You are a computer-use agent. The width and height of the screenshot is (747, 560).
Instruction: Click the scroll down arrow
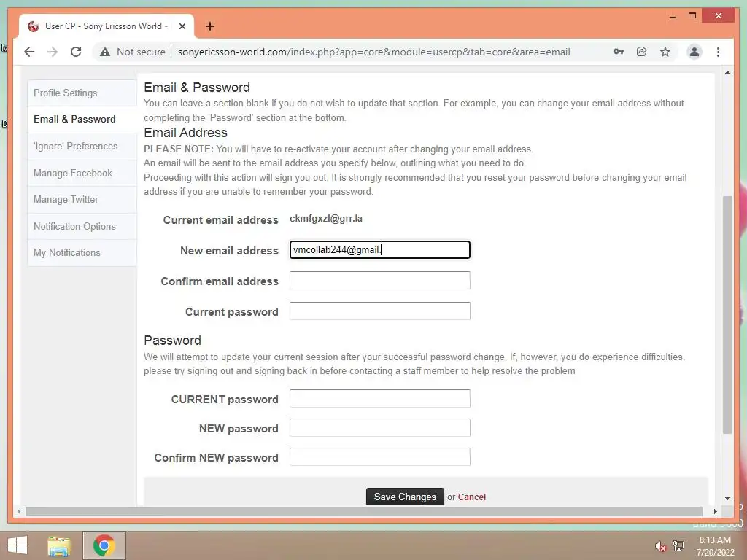pos(727,499)
